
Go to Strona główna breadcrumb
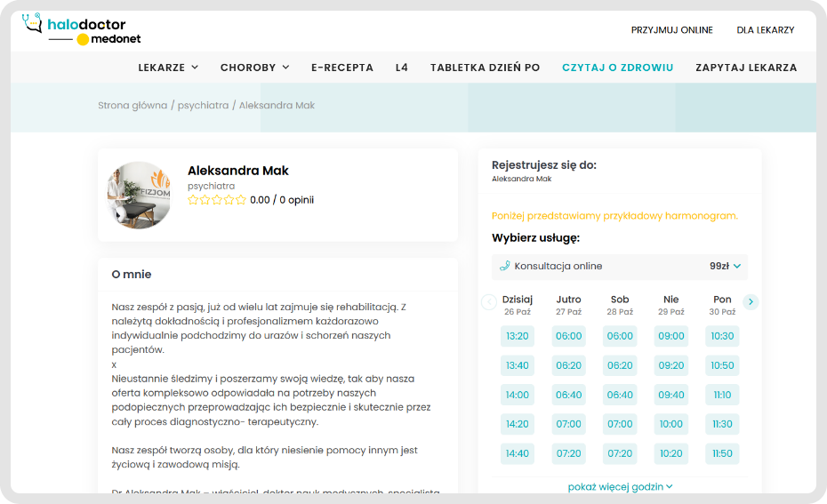[132, 105]
